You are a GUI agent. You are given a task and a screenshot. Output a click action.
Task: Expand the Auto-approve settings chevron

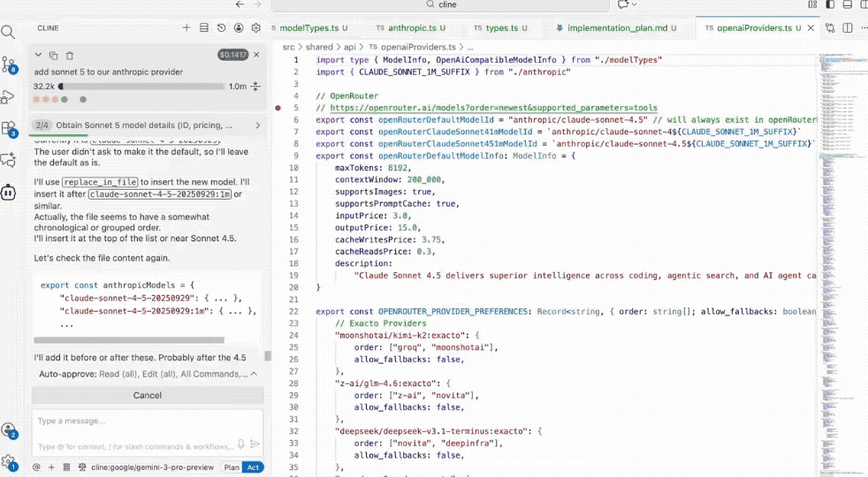pyautogui.click(x=254, y=374)
